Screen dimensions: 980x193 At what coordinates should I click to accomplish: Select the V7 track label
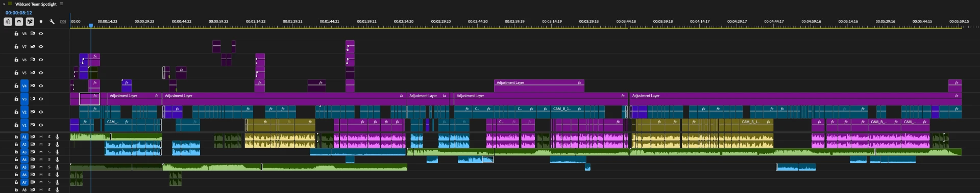click(24, 46)
